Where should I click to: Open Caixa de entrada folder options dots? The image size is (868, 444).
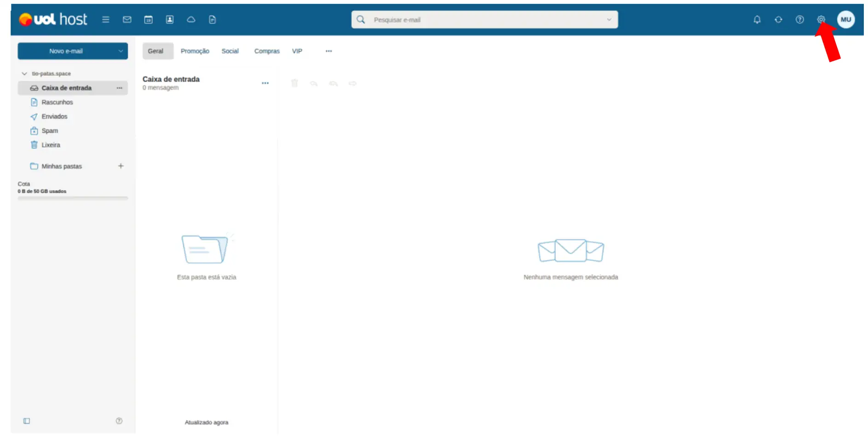coord(120,88)
